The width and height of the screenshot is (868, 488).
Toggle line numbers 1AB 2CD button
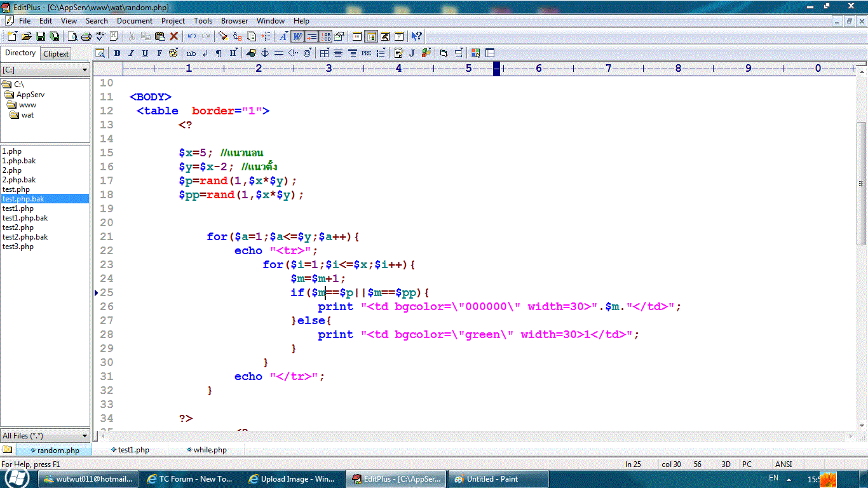(x=325, y=36)
